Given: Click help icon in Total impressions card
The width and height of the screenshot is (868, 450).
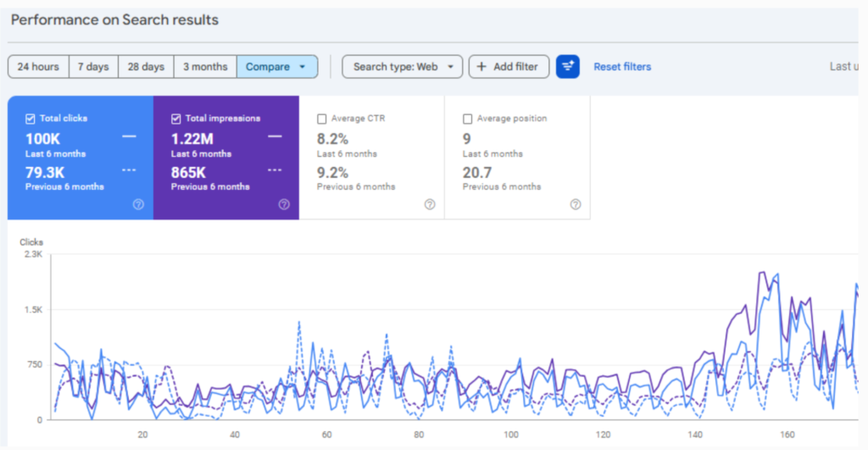Looking at the screenshot, I should [x=284, y=204].
